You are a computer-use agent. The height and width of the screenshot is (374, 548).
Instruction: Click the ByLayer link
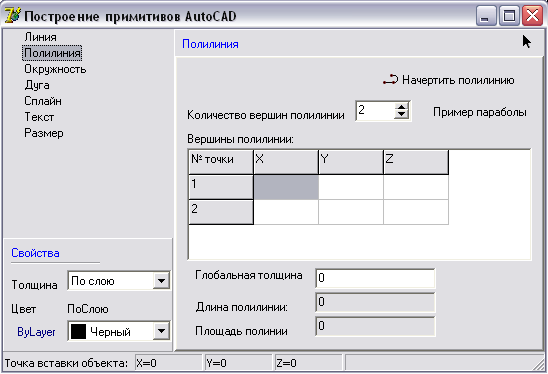point(36,332)
